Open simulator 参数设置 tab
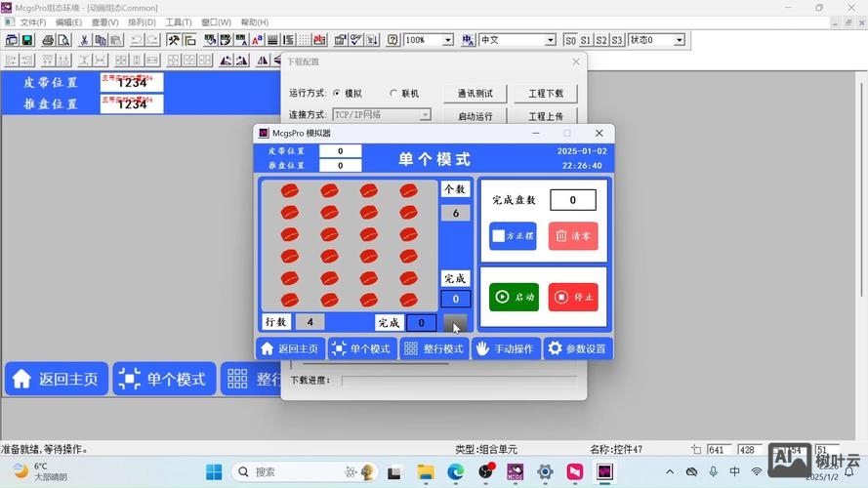Viewport: 868px width, 488px height. [x=578, y=348]
